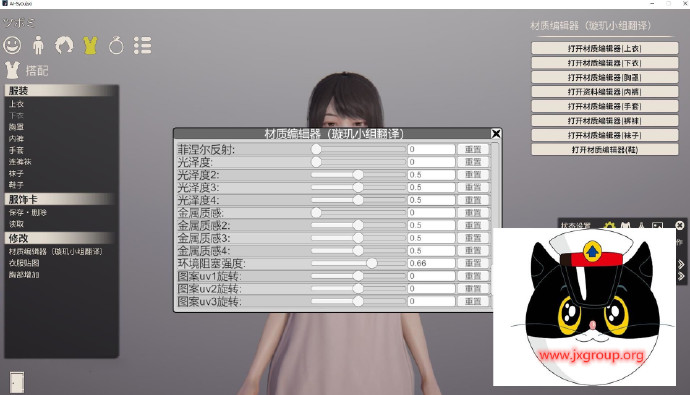The image size is (690, 395).
Task: Select 连裤袜 in the 服装 list
Action: 20,162
